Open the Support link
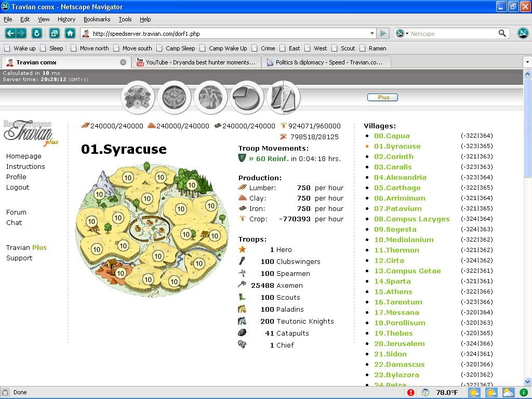 point(19,258)
